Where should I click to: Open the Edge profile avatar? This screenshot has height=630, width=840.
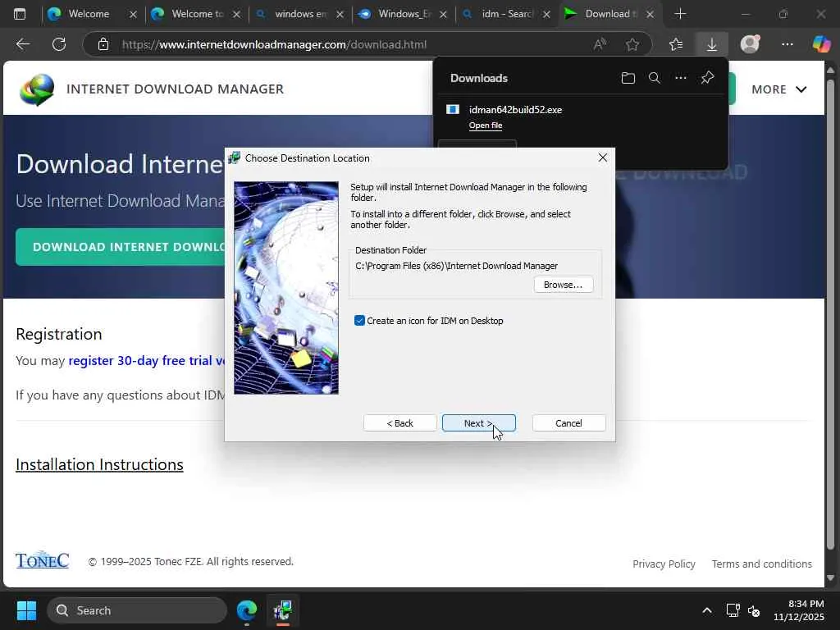click(x=750, y=44)
